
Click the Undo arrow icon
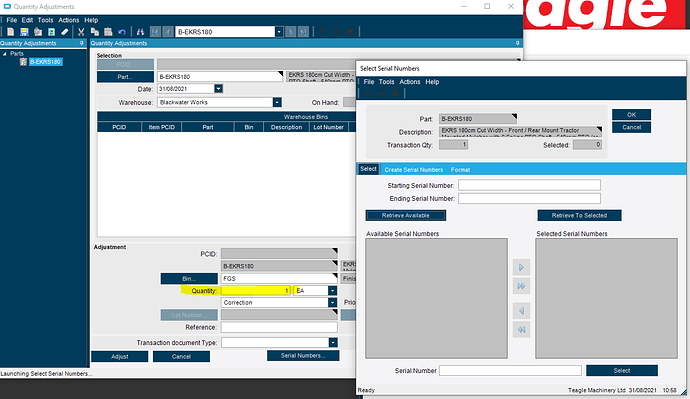point(122,32)
